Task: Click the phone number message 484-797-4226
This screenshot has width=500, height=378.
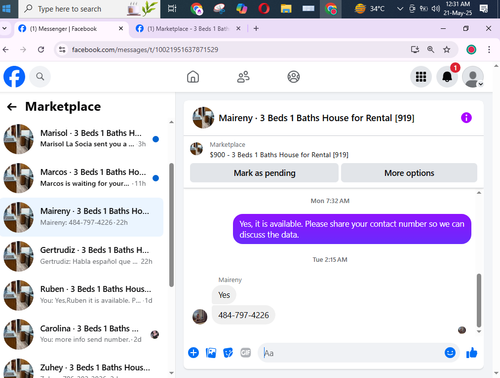Action: click(x=243, y=315)
